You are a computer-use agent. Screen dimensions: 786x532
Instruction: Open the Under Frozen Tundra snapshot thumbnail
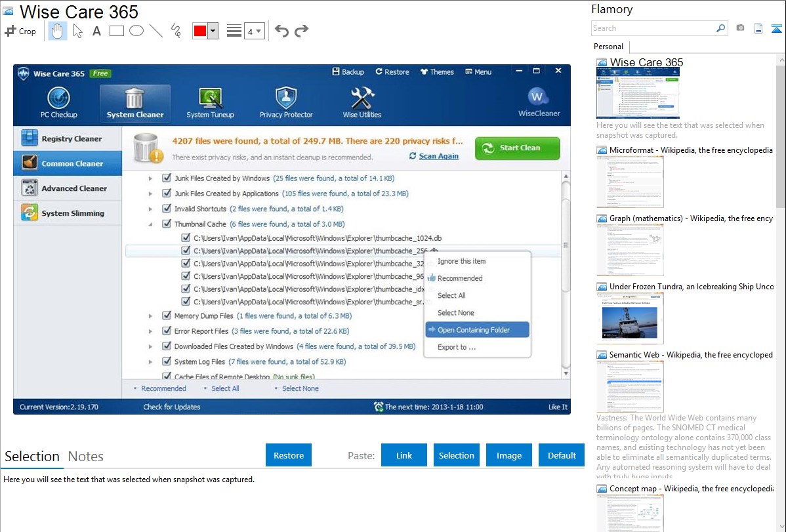click(x=630, y=318)
